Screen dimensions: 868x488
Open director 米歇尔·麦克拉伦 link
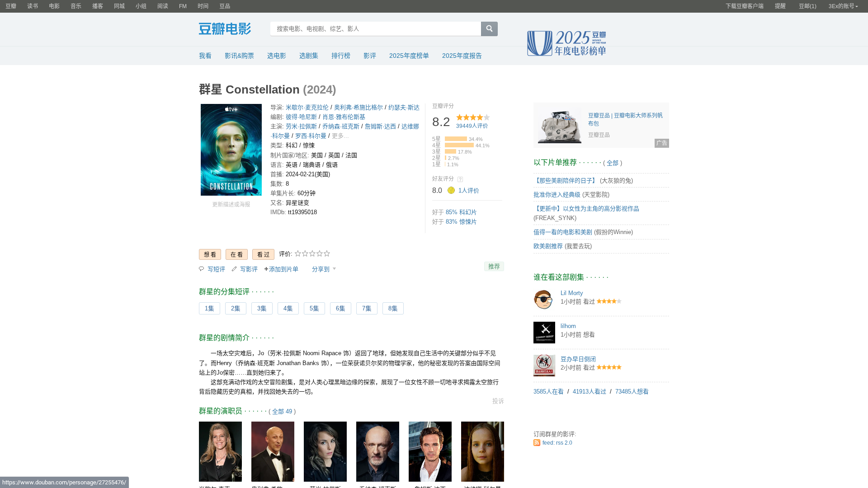tap(307, 108)
